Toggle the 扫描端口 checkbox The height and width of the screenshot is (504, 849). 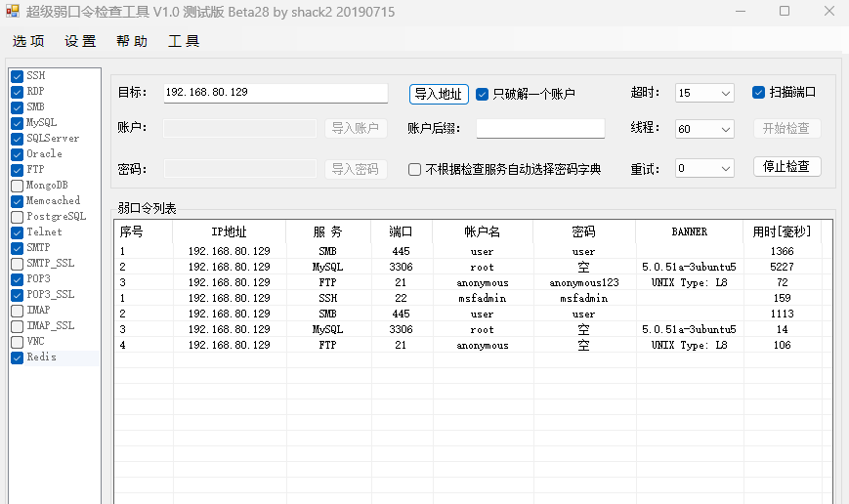coord(758,93)
